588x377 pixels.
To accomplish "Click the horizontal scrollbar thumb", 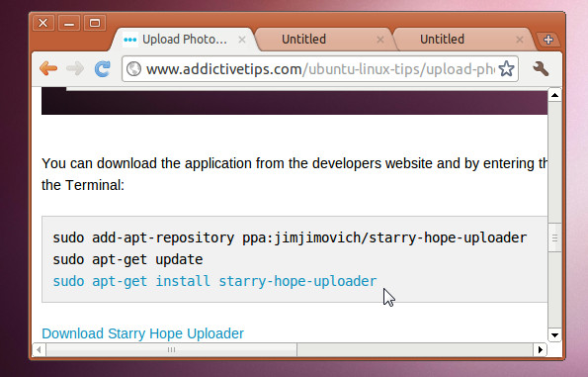I will coord(171,350).
